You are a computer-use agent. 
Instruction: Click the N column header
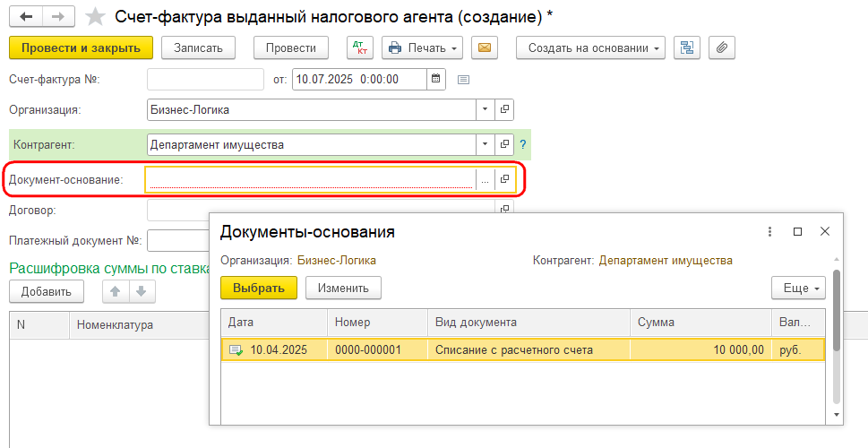39,324
